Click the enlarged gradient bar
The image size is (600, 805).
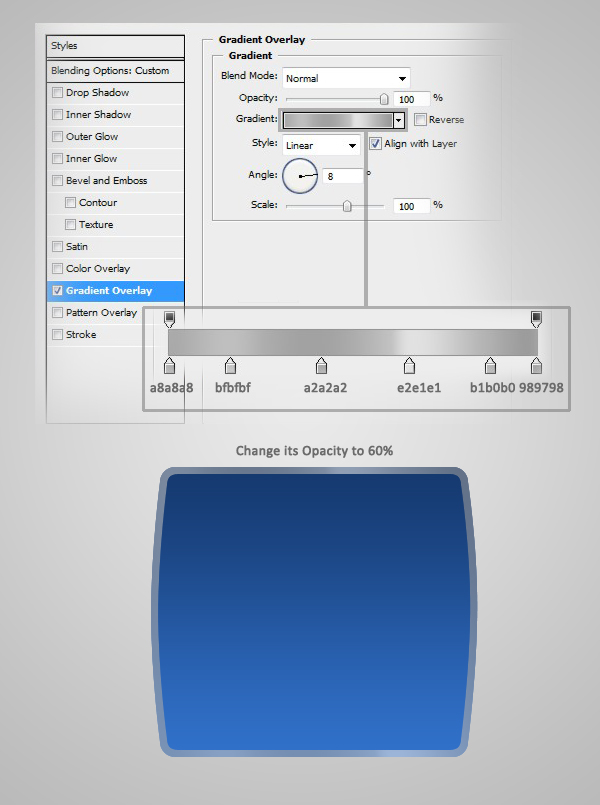point(353,342)
